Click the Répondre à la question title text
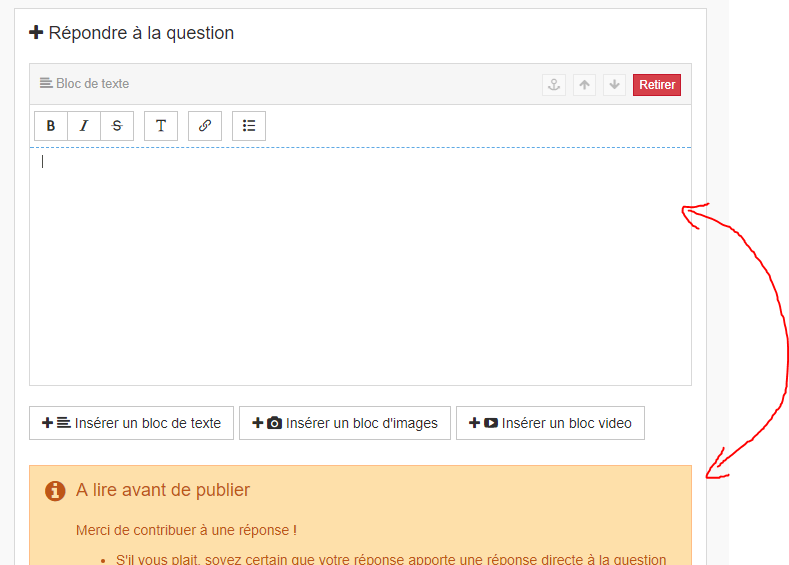Viewport: 789px width, 565px height. pyautogui.click(x=141, y=33)
